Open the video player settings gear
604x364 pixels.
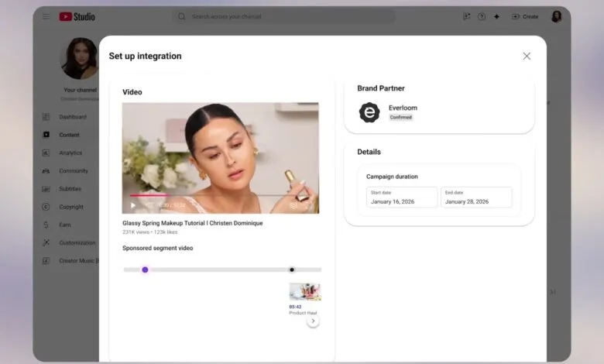(x=293, y=205)
